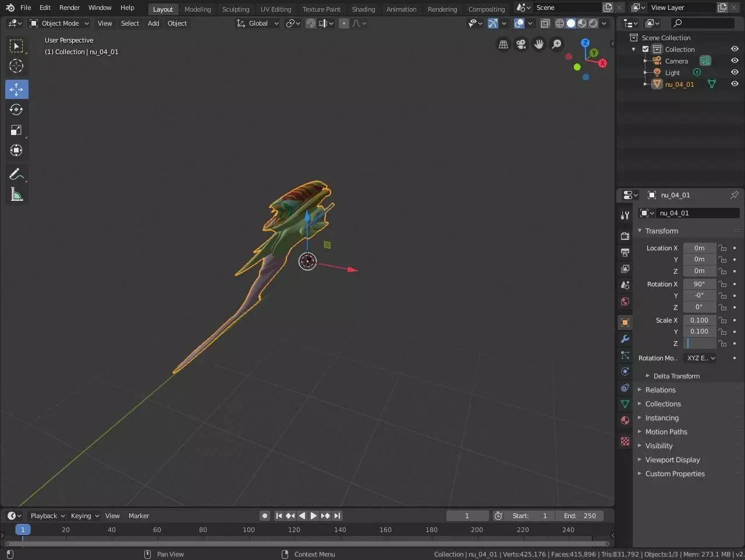The height and width of the screenshot is (560, 745).
Task: Open the Shading workspace tab
Action: point(363,9)
